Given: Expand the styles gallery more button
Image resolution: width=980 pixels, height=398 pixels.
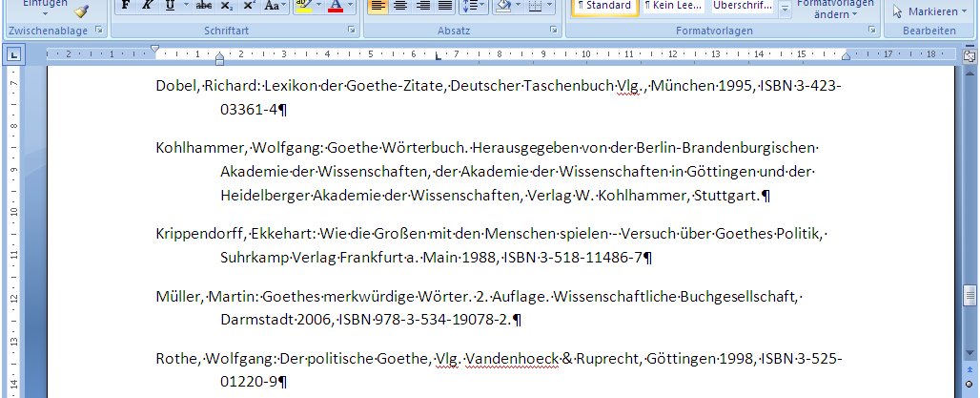Looking at the screenshot, I should pos(785,9).
